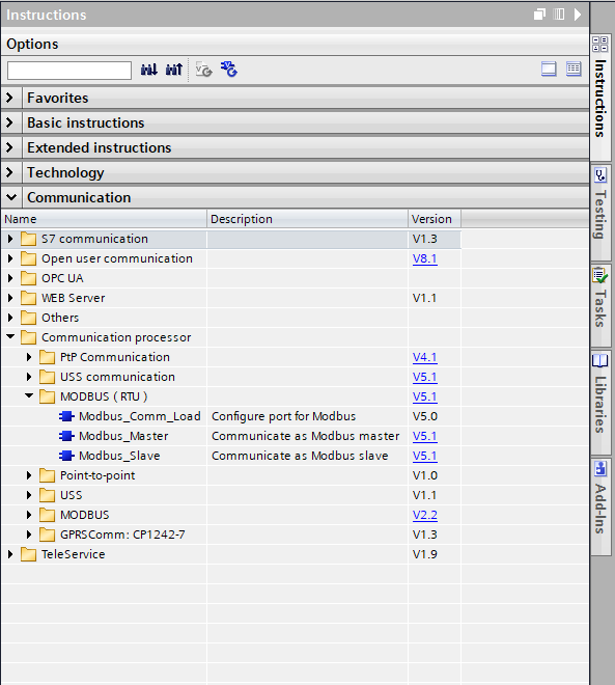Viewport: 615px width, 685px height.
Task: Click the V1.9 version of TeleService
Action: (425, 554)
